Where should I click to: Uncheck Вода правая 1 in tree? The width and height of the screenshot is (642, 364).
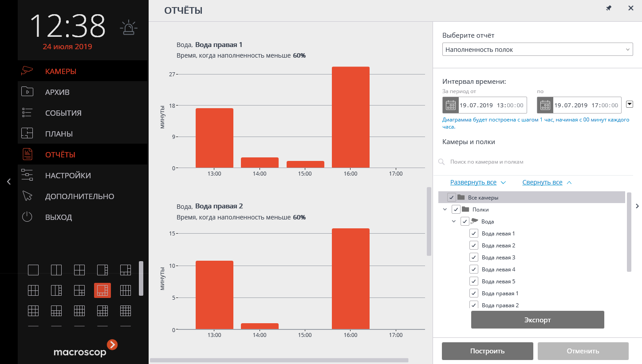click(473, 293)
